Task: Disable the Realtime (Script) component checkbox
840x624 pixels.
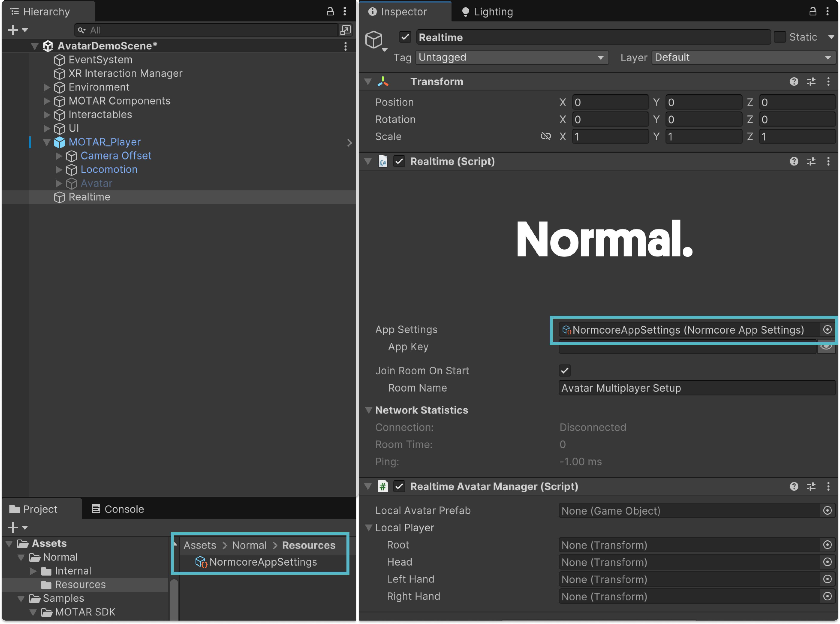Action: coord(399,162)
